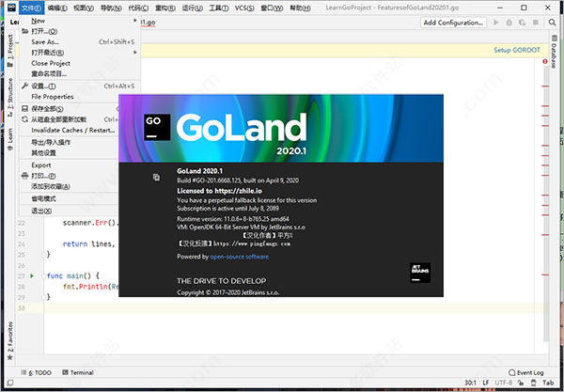This screenshot has height=392, width=564.
Task: Click the JetBrains logo in About dialog
Action: 420,273
